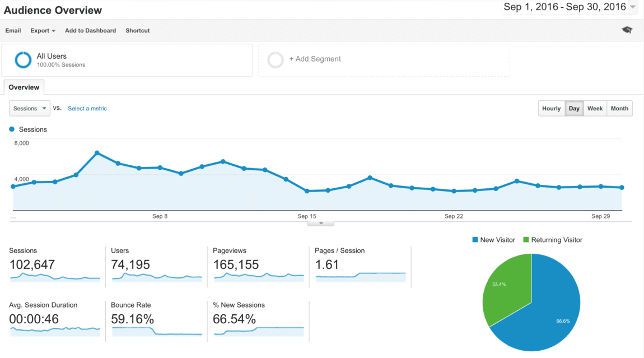Click the Shortcut button

138,31
